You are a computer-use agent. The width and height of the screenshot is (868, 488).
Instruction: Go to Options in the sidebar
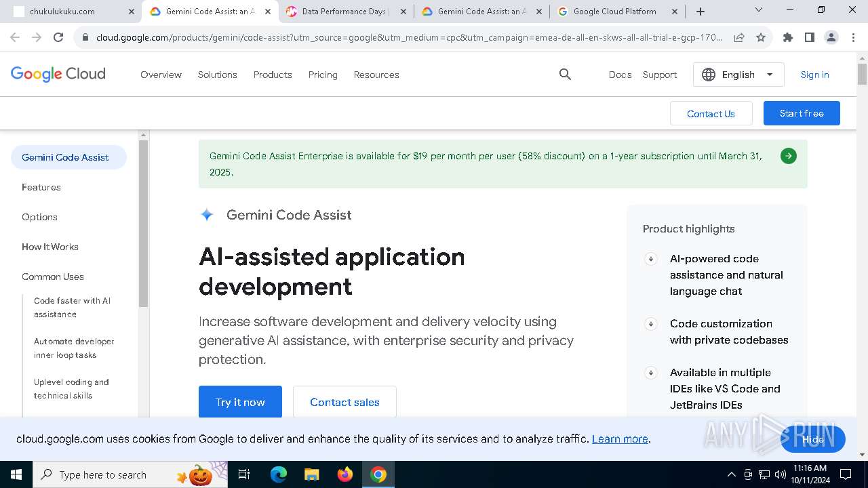point(39,217)
